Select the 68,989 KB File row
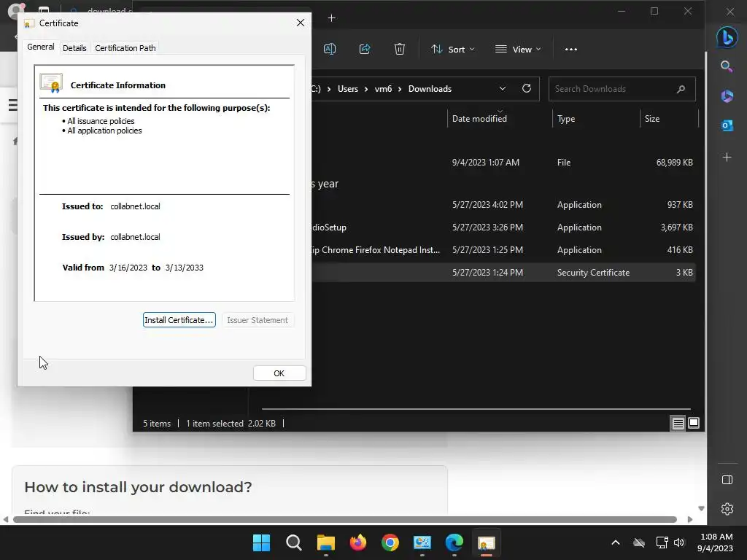This screenshot has width=747, height=560. [503, 163]
